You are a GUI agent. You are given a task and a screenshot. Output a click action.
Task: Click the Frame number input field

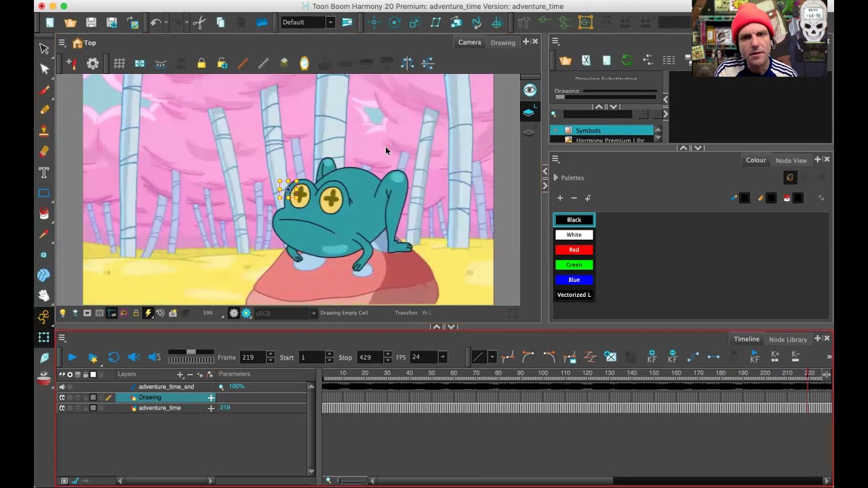252,357
